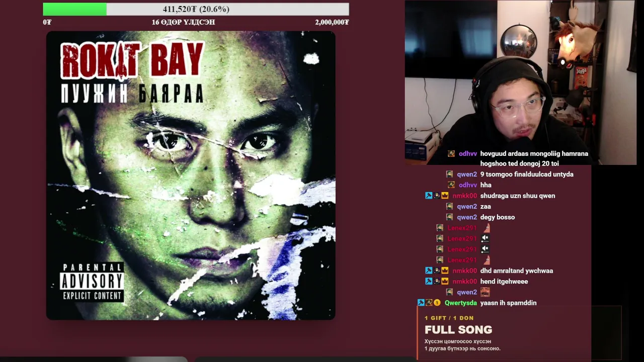Click the "ROKIT BAY" title on the cover
Image resolution: width=644 pixels, height=362 pixels.
coord(132,60)
